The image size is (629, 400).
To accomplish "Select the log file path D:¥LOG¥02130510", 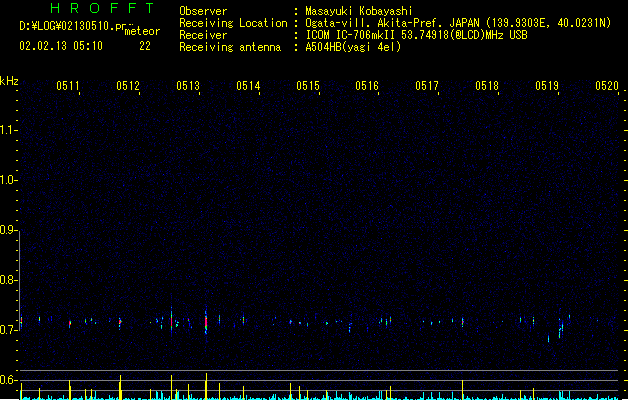I will 73,26.
